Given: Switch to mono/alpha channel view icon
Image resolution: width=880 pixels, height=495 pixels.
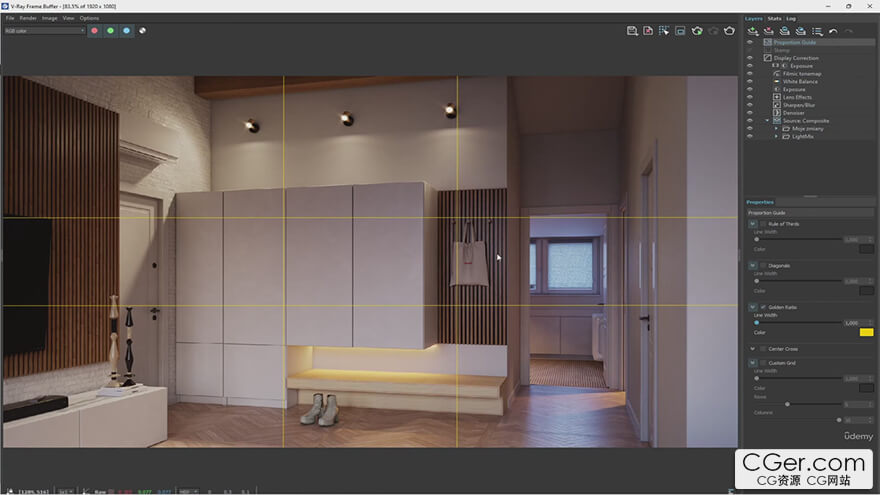Looking at the screenshot, I should [x=142, y=31].
